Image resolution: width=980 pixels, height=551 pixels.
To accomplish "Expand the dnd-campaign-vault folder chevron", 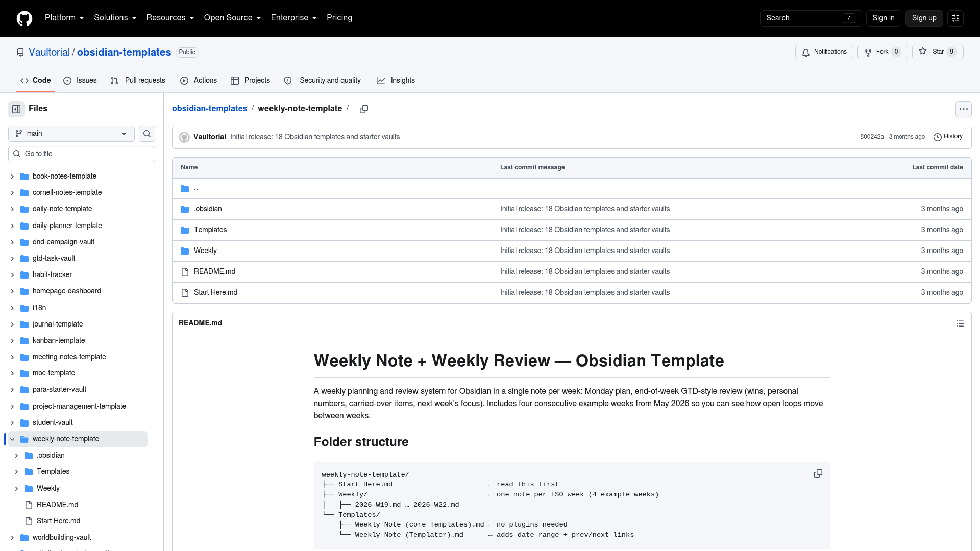I will point(12,242).
